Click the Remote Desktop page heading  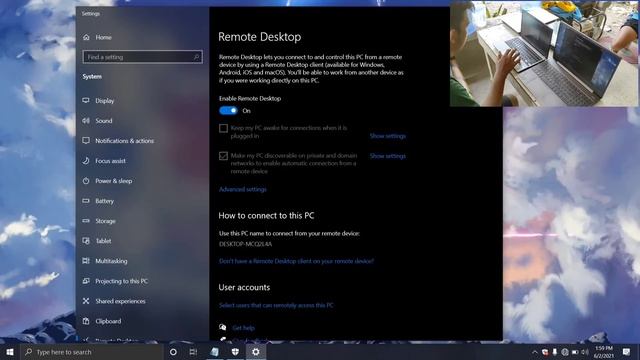coord(260,37)
